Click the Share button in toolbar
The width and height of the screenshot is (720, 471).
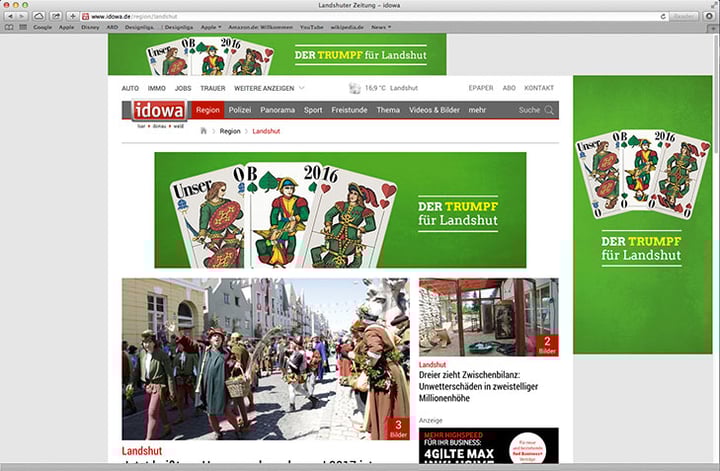[56, 16]
